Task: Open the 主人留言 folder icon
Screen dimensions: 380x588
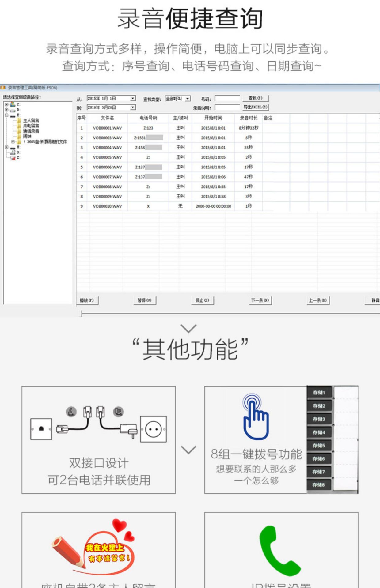Action: coord(19,120)
